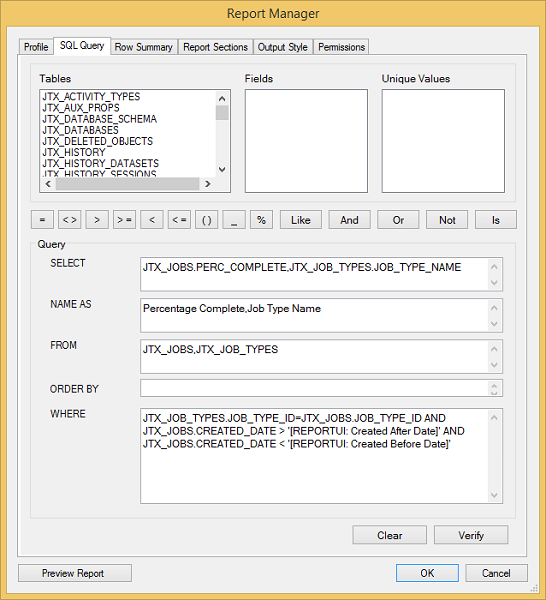Image resolution: width=546 pixels, height=600 pixels.
Task: Select JTX_DELETED_OBJECTS table
Action: tap(98, 141)
